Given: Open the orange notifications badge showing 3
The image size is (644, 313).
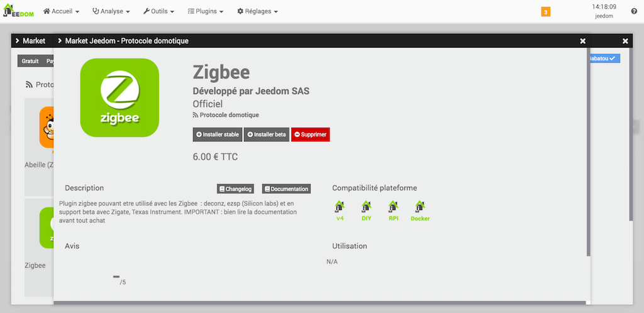Looking at the screenshot, I should (x=545, y=12).
